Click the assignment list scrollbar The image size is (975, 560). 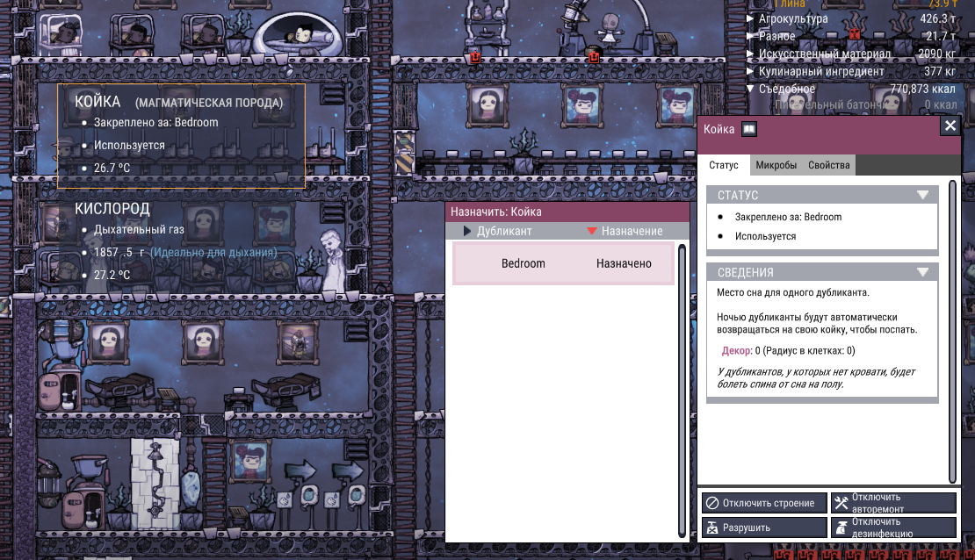coord(682,386)
